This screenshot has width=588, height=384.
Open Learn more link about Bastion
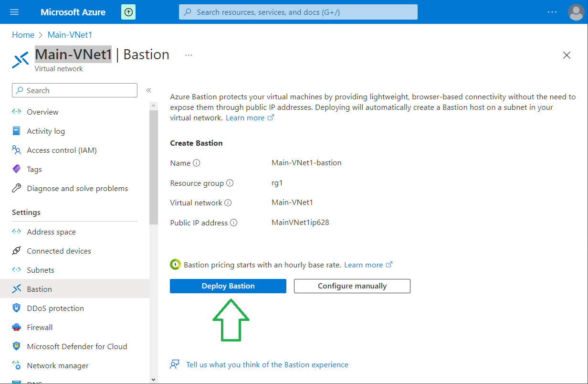pyautogui.click(x=250, y=117)
